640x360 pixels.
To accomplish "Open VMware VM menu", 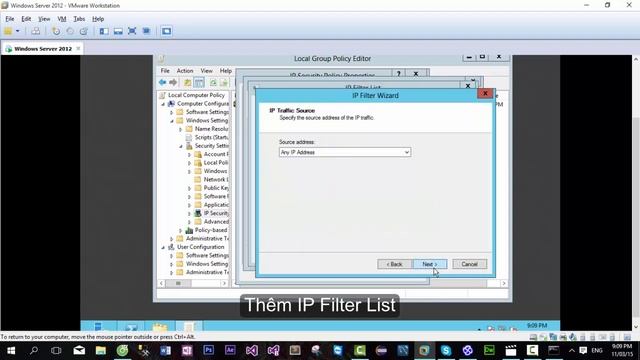I will 62,19.
